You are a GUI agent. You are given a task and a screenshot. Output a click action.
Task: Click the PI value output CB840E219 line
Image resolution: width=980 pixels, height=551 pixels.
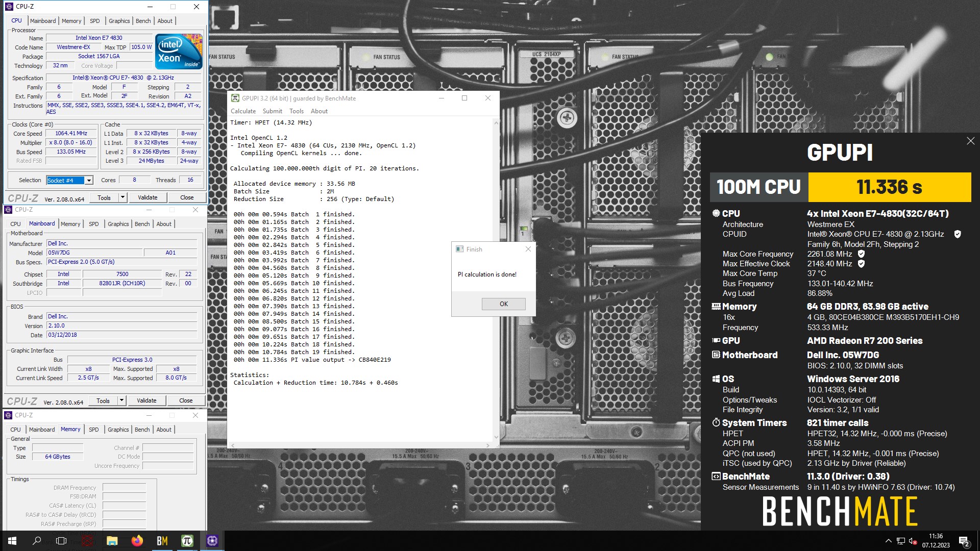(x=312, y=360)
